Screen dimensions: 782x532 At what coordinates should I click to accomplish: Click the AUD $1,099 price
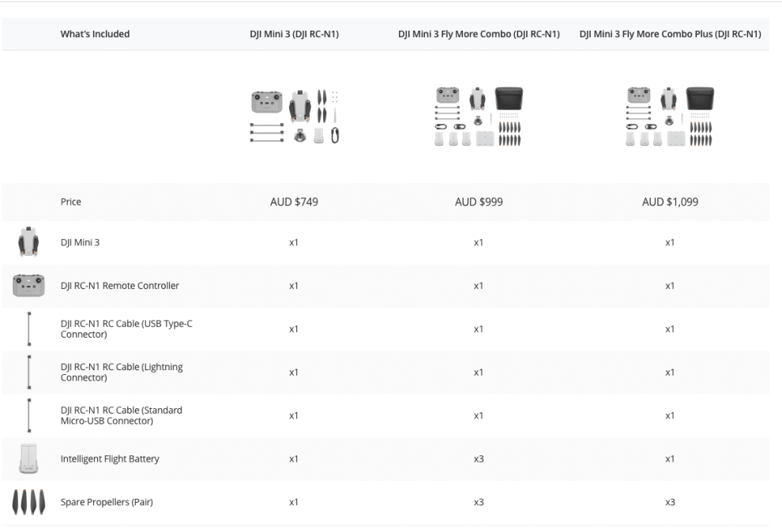[x=670, y=201]
